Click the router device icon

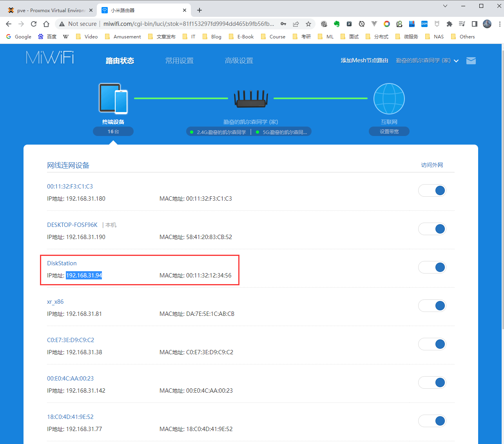tap(251, 99)
